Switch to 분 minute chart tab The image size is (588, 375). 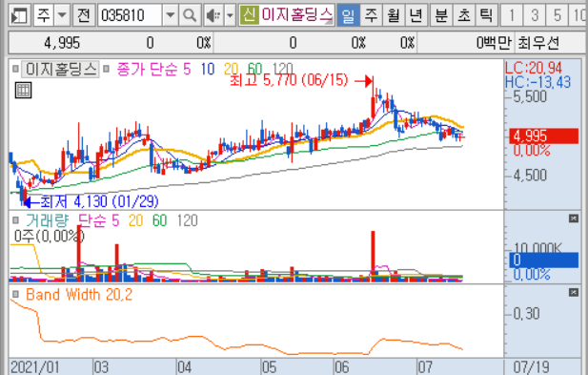[x=441, y=15]
